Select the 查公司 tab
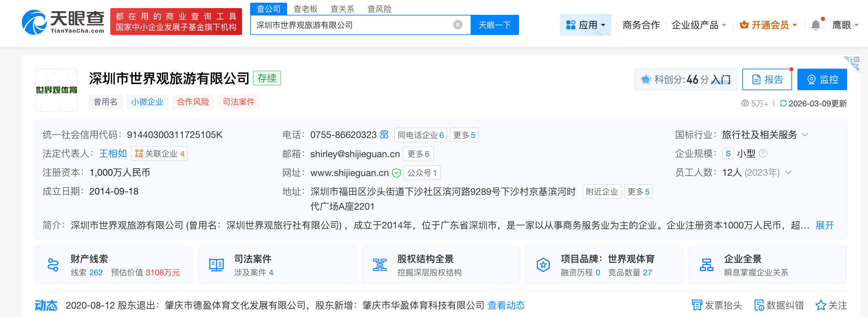The height and width of the screenshot is (317, 868). point(268,9)
